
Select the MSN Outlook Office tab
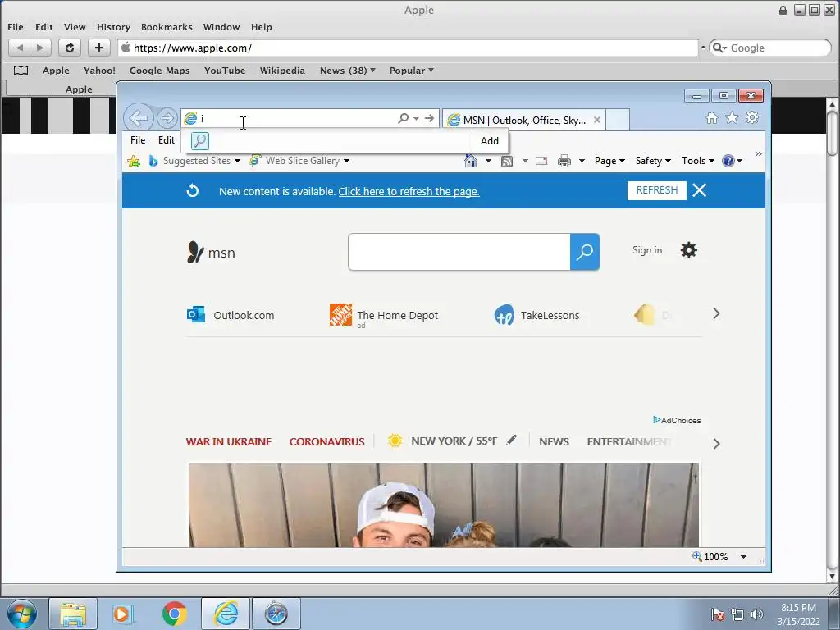(524, 120)
